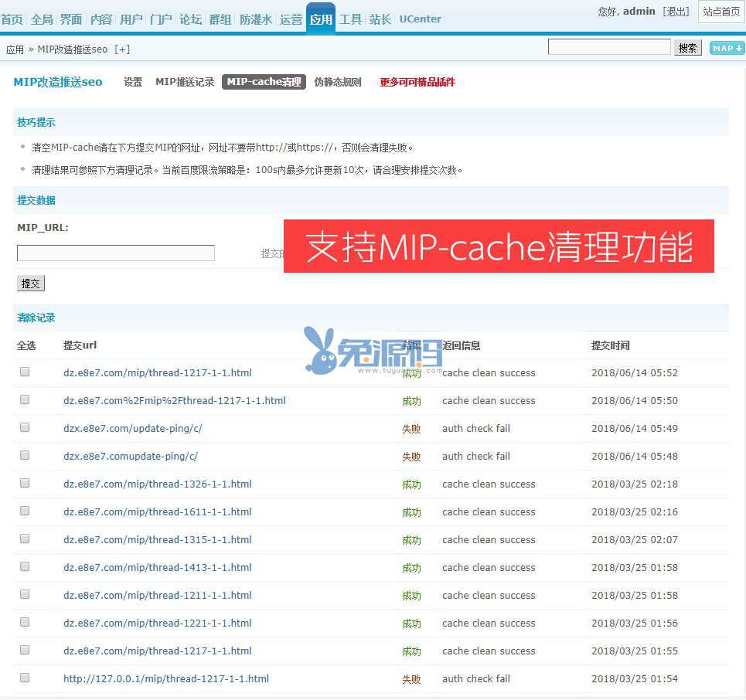Select the active 应用 tab
Screen dimensions: 746x700
tap(321, 19)
